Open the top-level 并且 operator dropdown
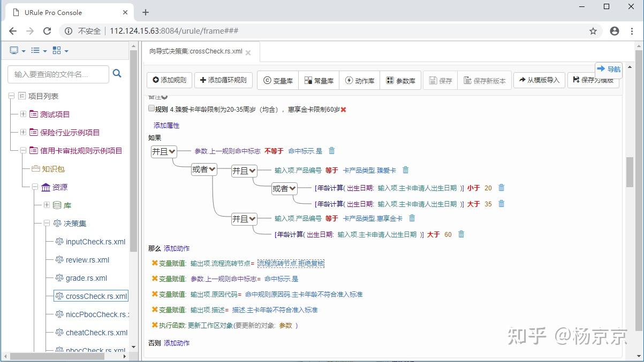This screenshot has width=644, height=362. [x=163, y=151]
